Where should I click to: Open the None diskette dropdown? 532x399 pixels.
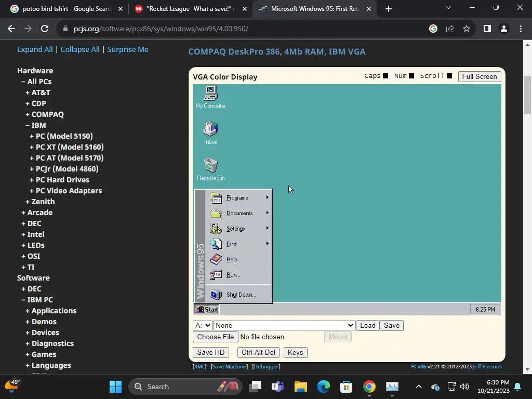(284, 325)
